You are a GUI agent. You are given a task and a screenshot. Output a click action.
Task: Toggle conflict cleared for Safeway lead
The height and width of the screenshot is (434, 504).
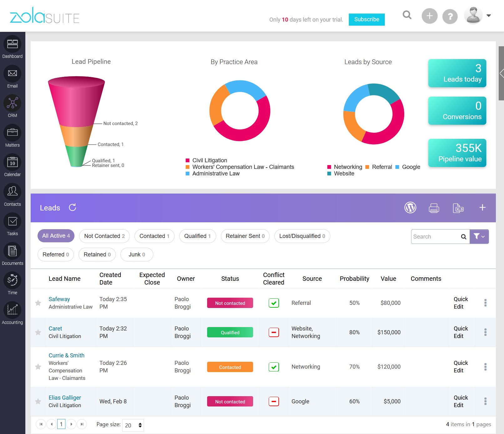pyautogui.click(x=274, y=303)
